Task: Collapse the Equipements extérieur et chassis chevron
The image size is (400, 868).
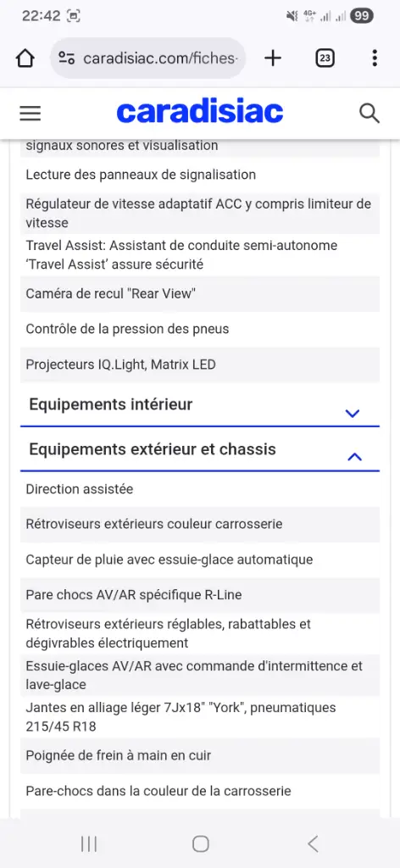Action: tap(354, 457)
